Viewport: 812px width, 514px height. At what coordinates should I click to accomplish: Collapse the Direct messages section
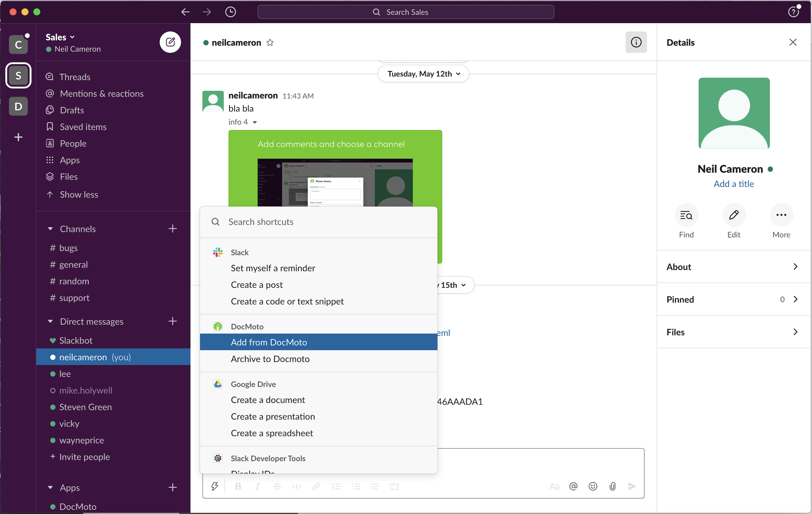coord(50,321)
